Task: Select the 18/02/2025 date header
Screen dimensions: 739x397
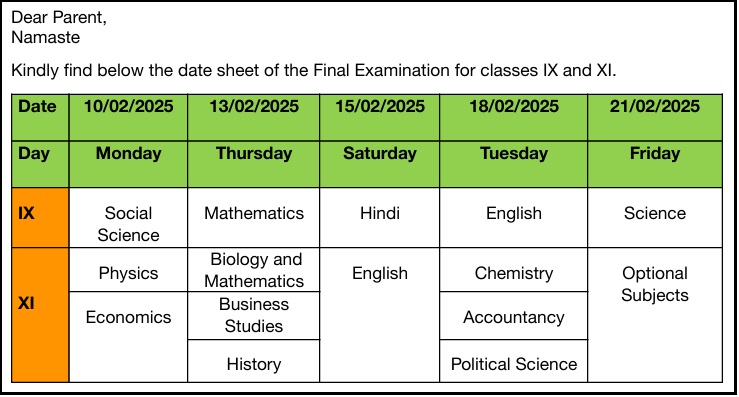Action: pyautogui.click(x=514, y=117)
